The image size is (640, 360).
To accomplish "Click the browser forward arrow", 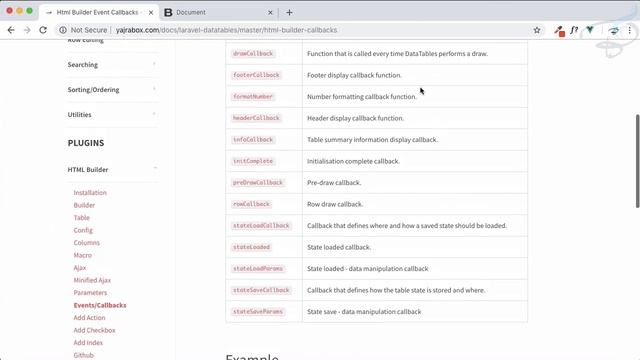I will pyautogui.click(x=27, y=30).
